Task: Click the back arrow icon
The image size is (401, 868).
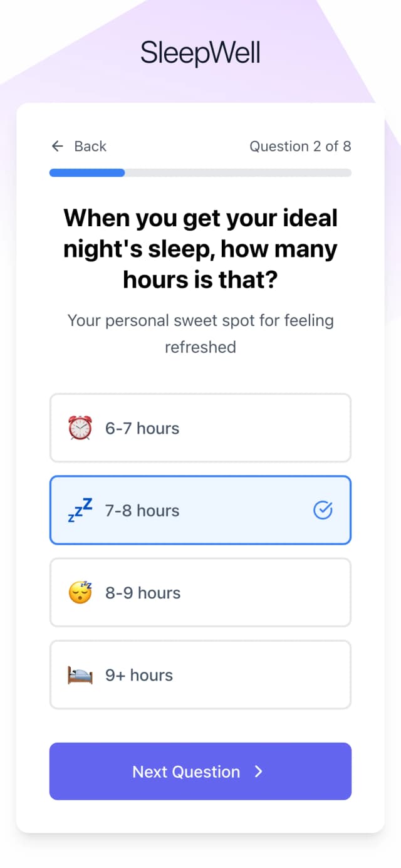Action: tap(58, 146)
